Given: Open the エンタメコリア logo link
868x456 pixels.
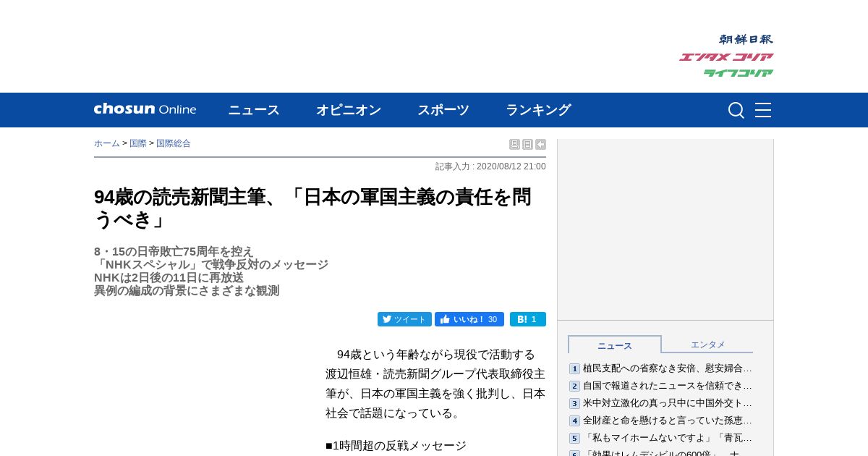Looking at the screenshot, I should pos(726,56).
